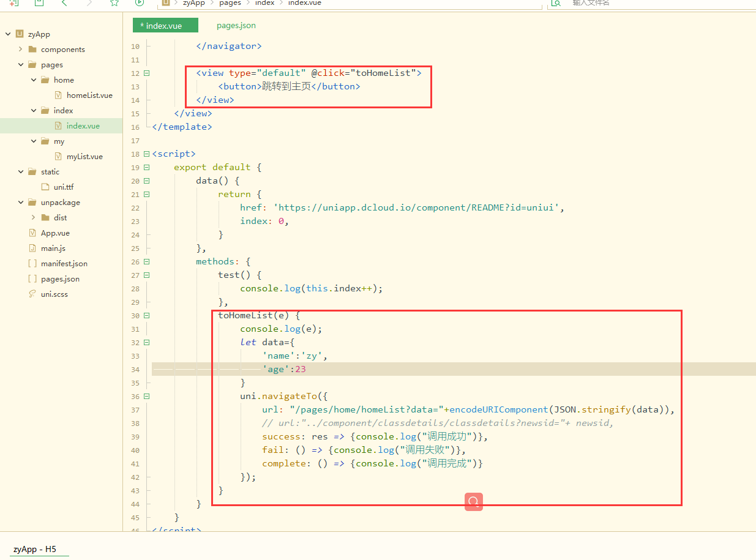Collapse the static folder chevron
756x560 pixels.
21,172
